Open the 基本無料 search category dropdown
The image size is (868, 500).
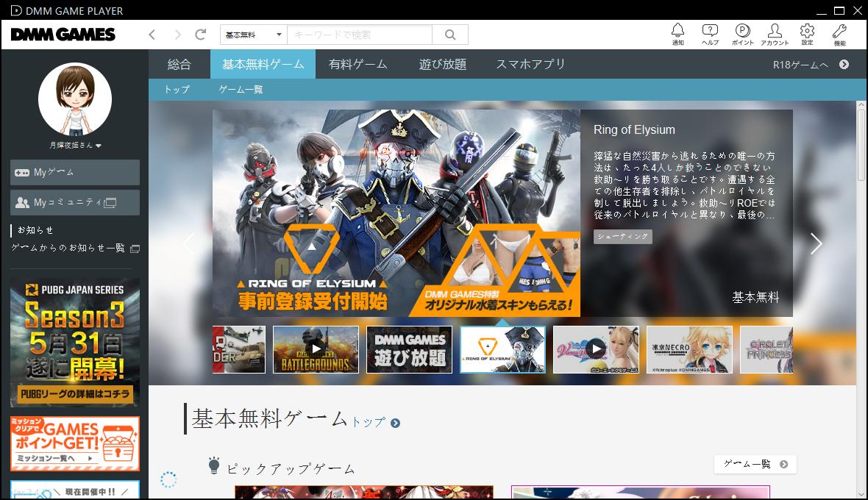[254, 35]
